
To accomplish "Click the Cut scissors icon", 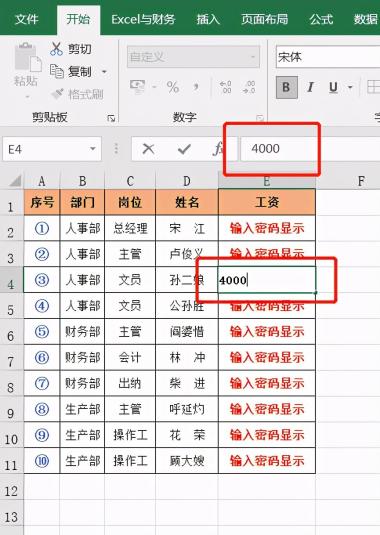I will pos(56,49).
